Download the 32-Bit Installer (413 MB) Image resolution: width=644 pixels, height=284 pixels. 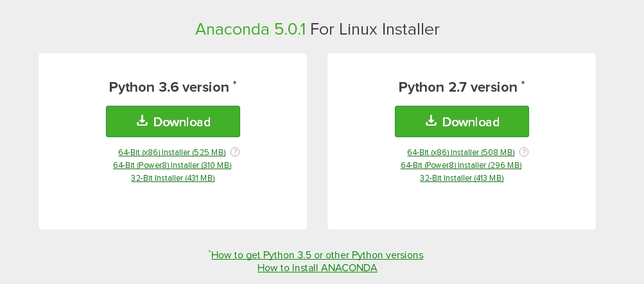click(x=462, y=178)
